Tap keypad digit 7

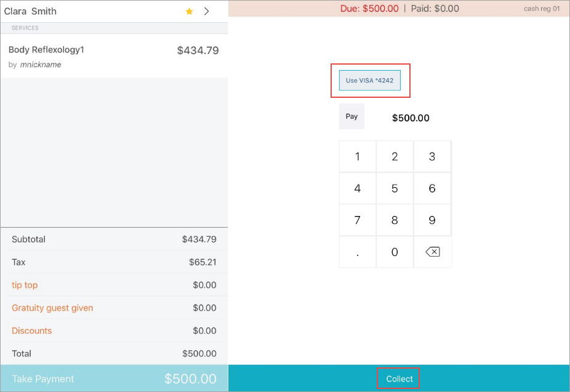tap(358, 220)
